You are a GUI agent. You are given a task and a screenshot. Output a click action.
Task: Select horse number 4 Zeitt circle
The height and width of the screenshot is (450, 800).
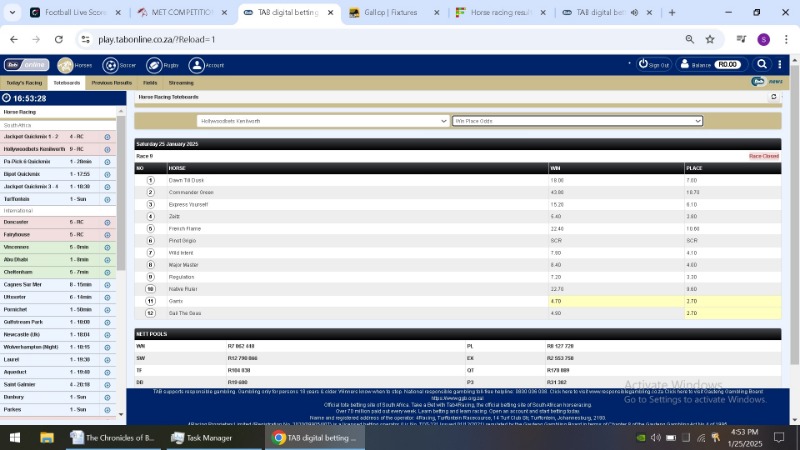point(151,216)
